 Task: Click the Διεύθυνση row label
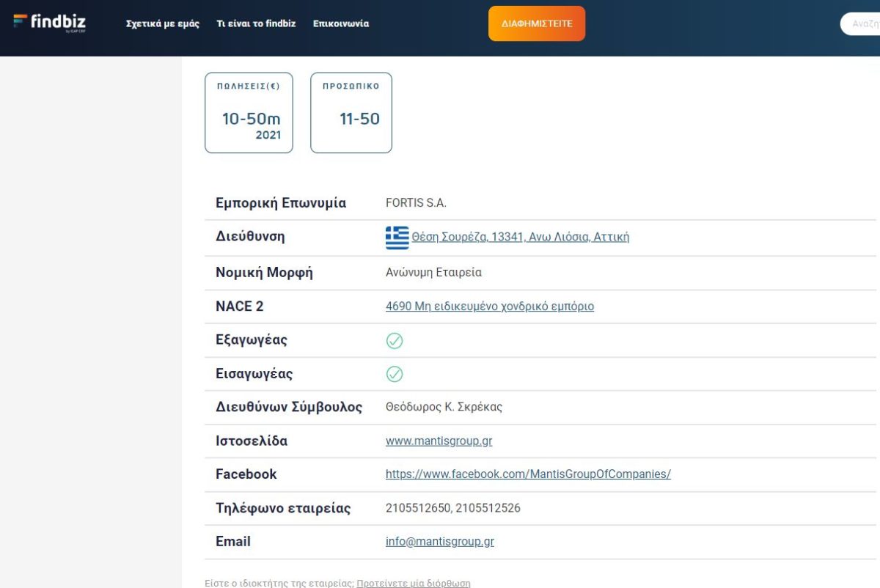[x=250, y=236]
